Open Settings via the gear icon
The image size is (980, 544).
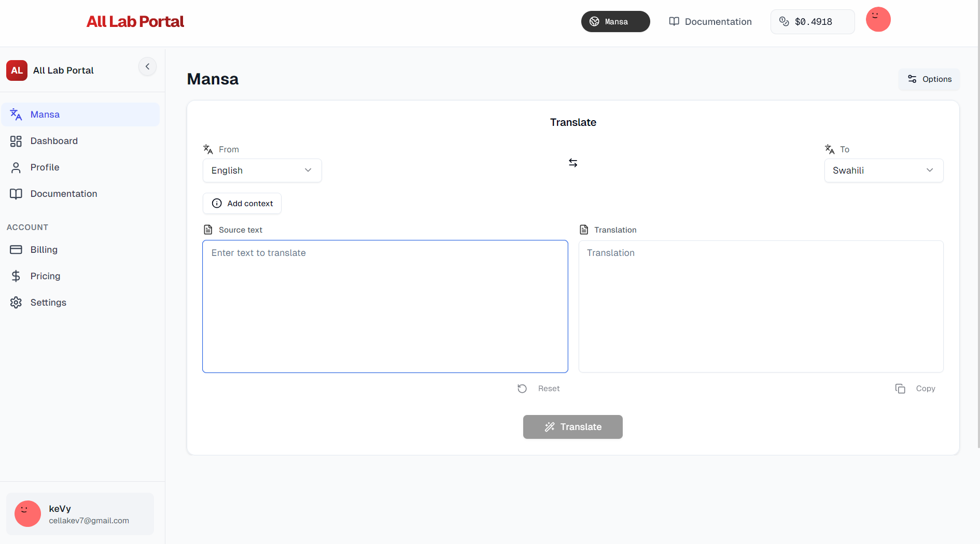pyautogui.click(x=16, y=303)
